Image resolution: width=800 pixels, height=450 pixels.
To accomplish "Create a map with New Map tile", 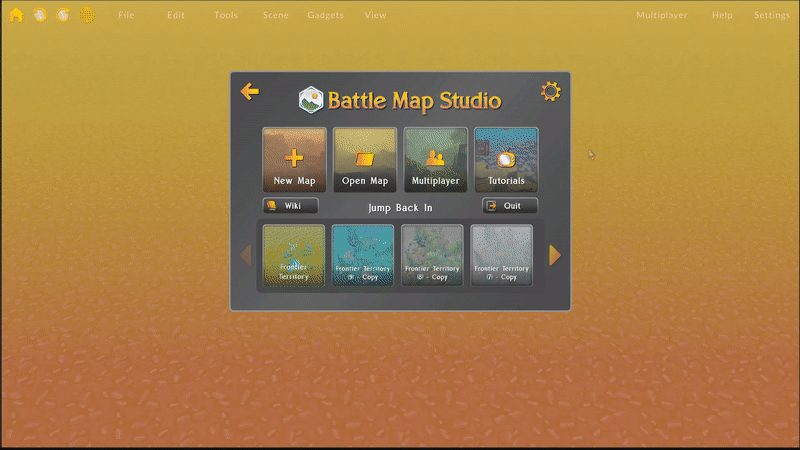I will [294, 160].
